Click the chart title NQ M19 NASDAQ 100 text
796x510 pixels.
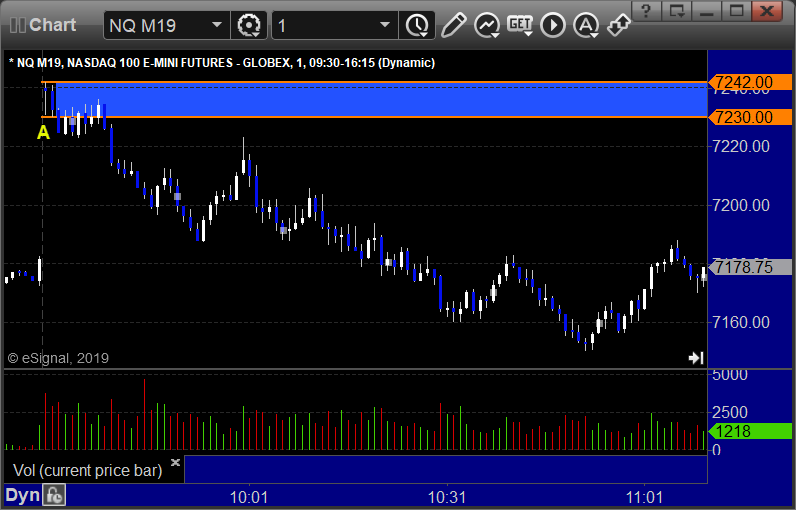tap(222, 63)
